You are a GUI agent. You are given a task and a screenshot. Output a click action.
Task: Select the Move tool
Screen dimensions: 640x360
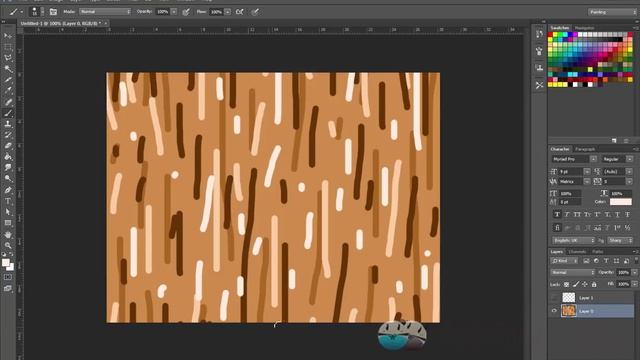(x=8, y=36)
